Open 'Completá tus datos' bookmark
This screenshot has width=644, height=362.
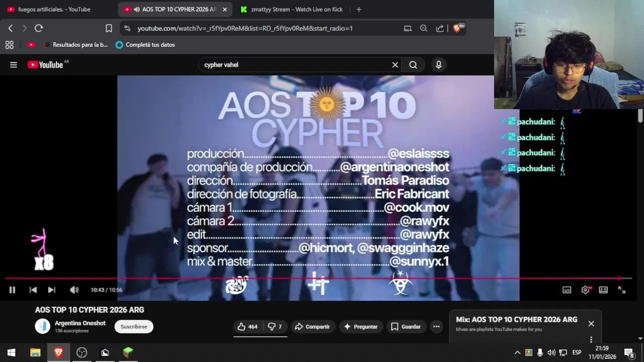tap(145, 45)
